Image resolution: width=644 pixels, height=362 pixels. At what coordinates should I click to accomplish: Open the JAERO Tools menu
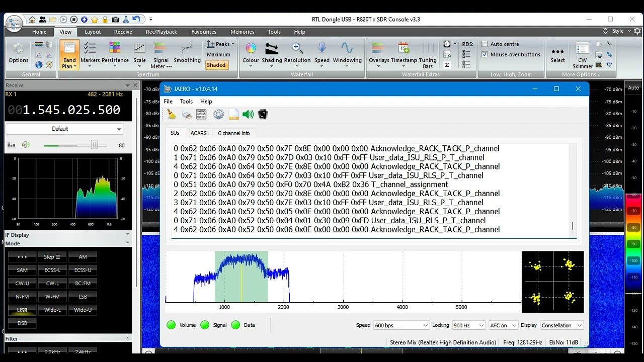[x=186, y=101]
